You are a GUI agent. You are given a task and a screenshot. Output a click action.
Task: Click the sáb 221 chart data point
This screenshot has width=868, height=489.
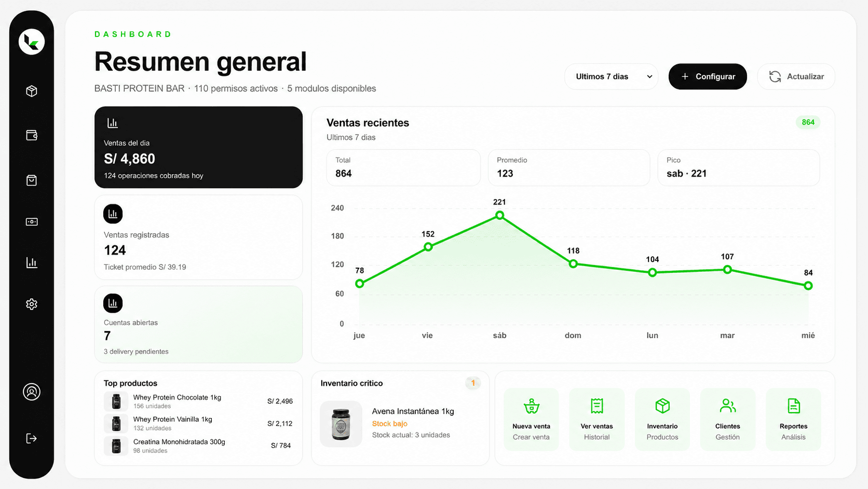pyautogui.click(x=499, y=215)
